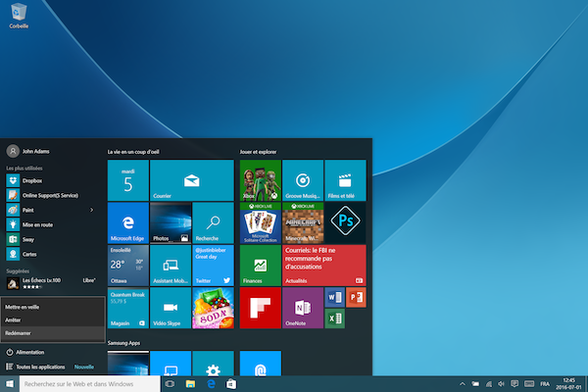Screen dimensions: 588x392
Task: Click the John Adams user account
Action: click(x=28, y=151)
